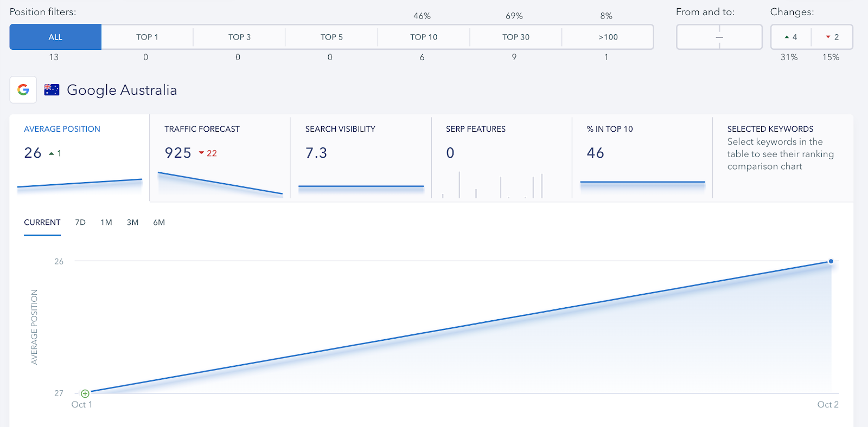Click the traffic forecast value 925
868x427 pixels.
coord(178,153)
